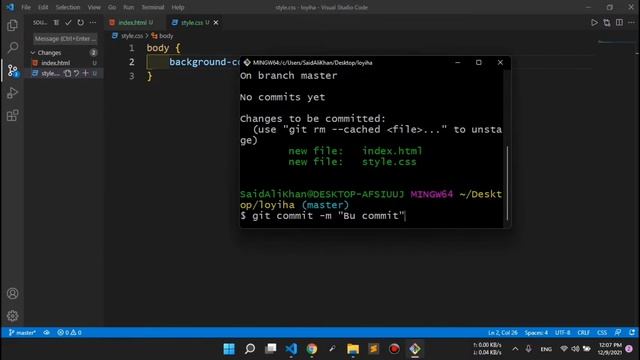The image size is (640, 360).
Task: Open the Terminal menu
Action: point(153,7)
